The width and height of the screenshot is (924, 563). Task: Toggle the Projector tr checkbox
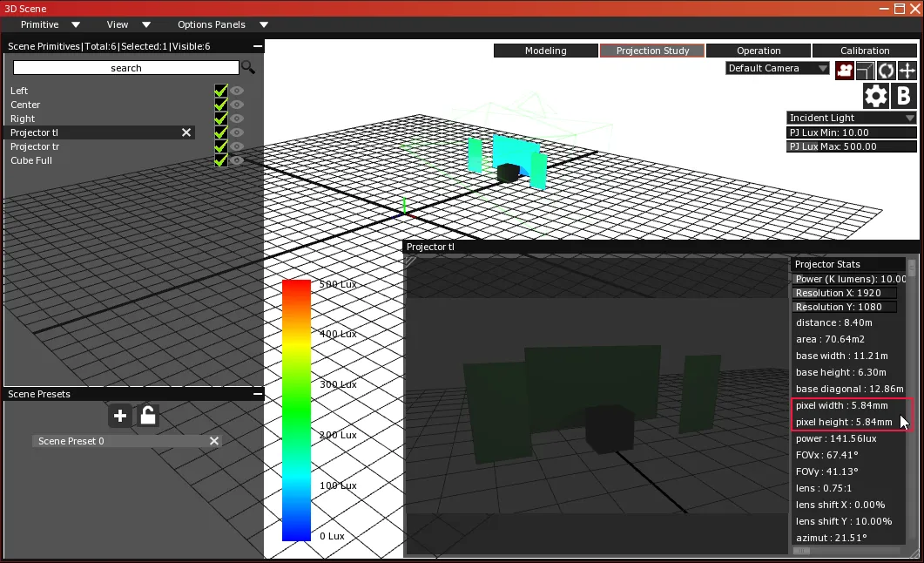[221, 146]
